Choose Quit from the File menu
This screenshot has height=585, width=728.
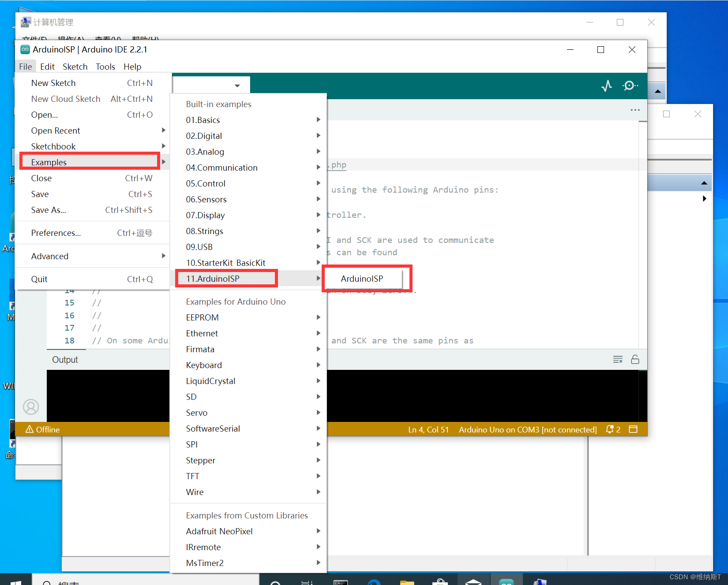pyautogui.click(x=93, y=279)
